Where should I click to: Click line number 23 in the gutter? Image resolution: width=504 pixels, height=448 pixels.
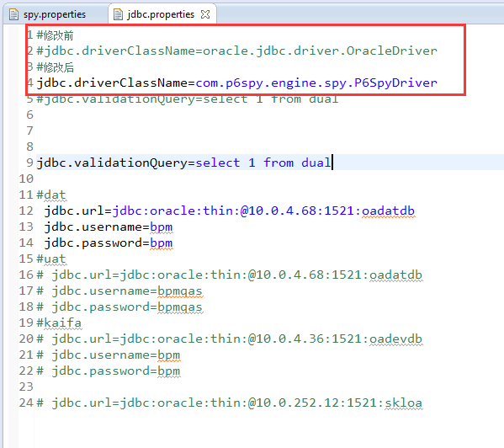[26, 387]
